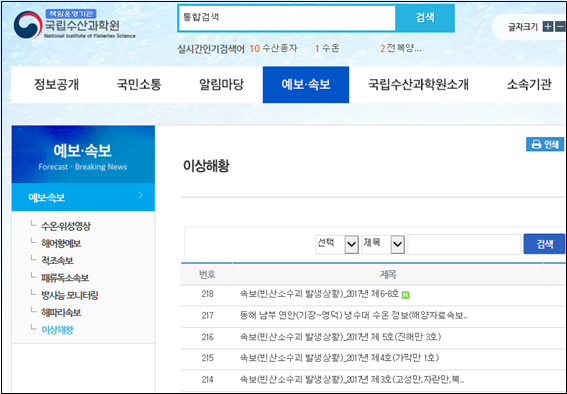
Task: Click the top 검색 button
Action: pos(425,18)
